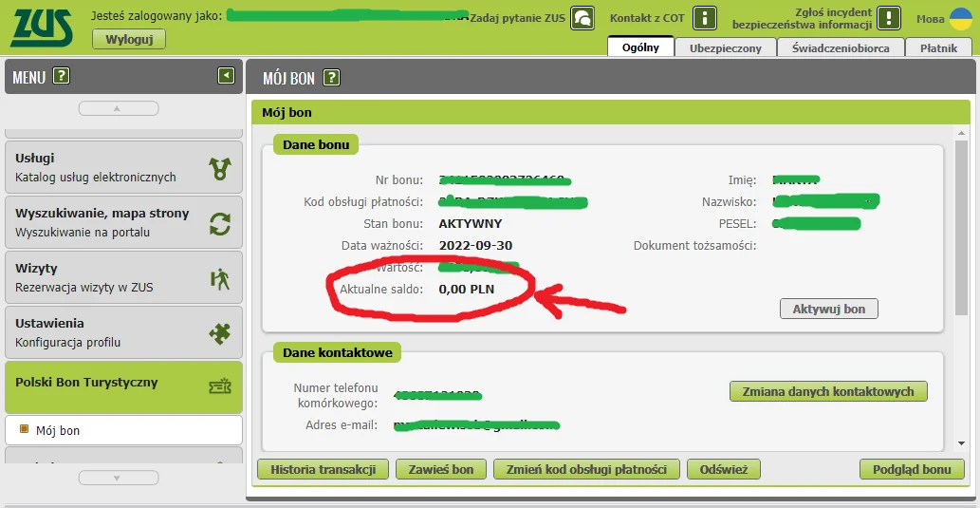
Task: Click the Ustawienia puzzle piece icon
Action: tap(220, 334)
